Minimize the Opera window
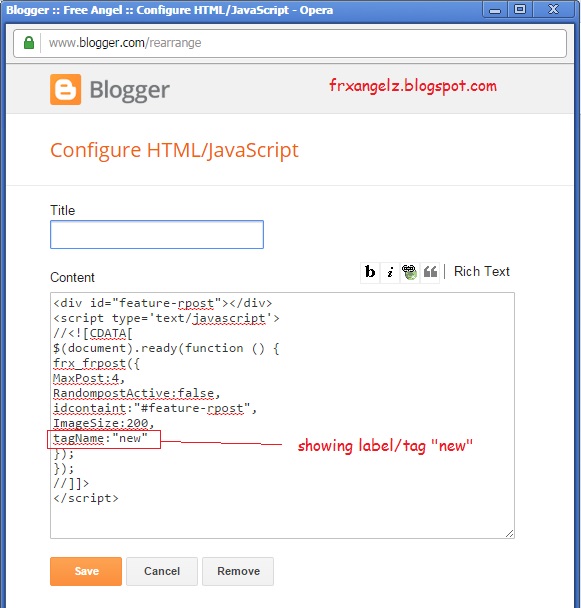 coord(495,9)
